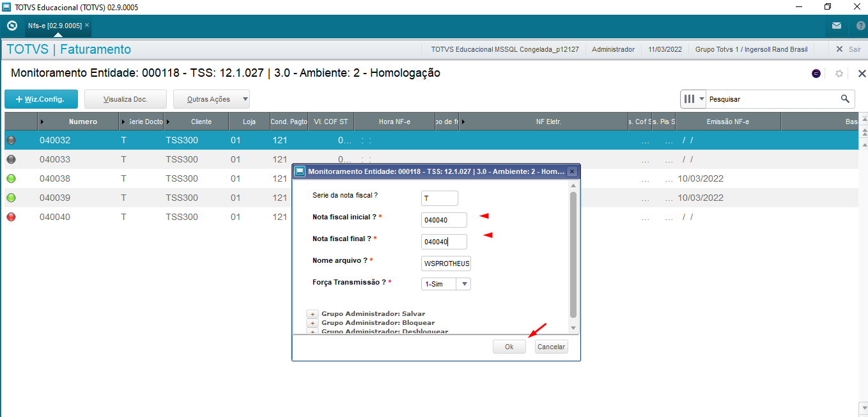This screenshot has width=868, height=417.
Task: Click the Nota fiscal final input field
Action: pos(444,242)
